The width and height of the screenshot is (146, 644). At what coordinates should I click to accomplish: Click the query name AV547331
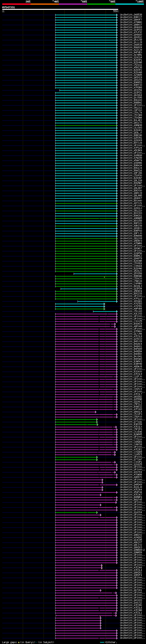[x=8, y=8]
